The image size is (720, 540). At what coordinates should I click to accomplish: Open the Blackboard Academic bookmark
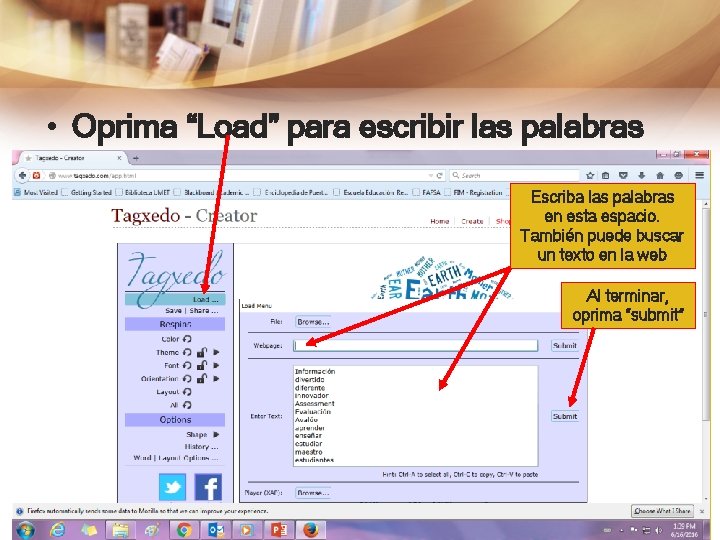pyautogui.click(x=212, y=192)
